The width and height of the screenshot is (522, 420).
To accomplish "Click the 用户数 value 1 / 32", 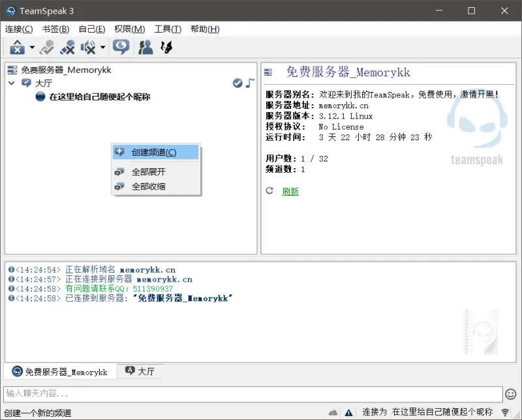I will pyautogui.click(x=315, y=158).
